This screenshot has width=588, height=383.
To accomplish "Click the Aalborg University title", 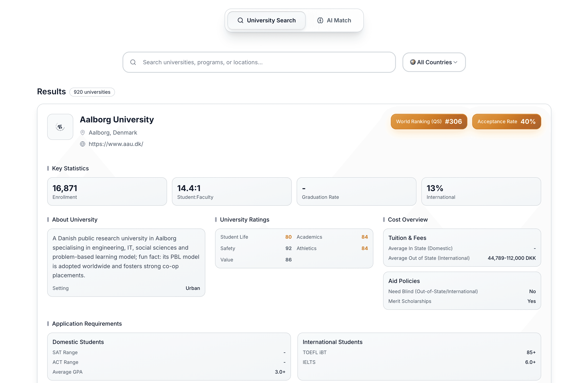I will coord(117,120).
